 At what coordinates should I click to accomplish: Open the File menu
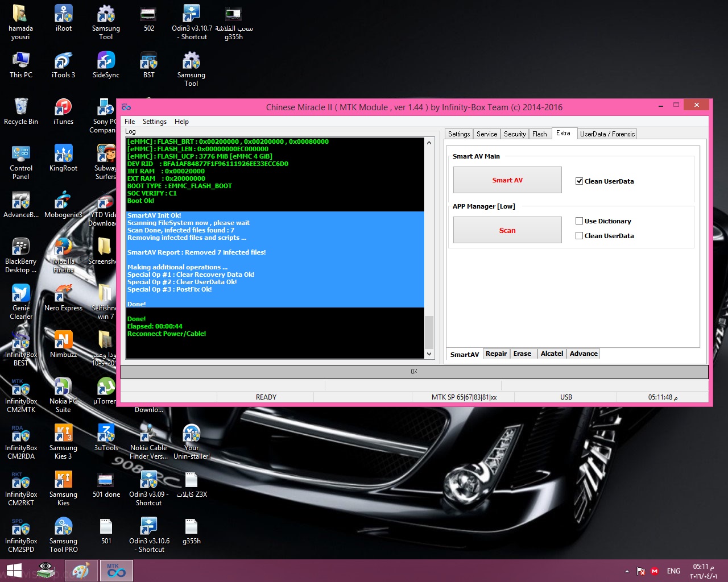coord(130,122)
